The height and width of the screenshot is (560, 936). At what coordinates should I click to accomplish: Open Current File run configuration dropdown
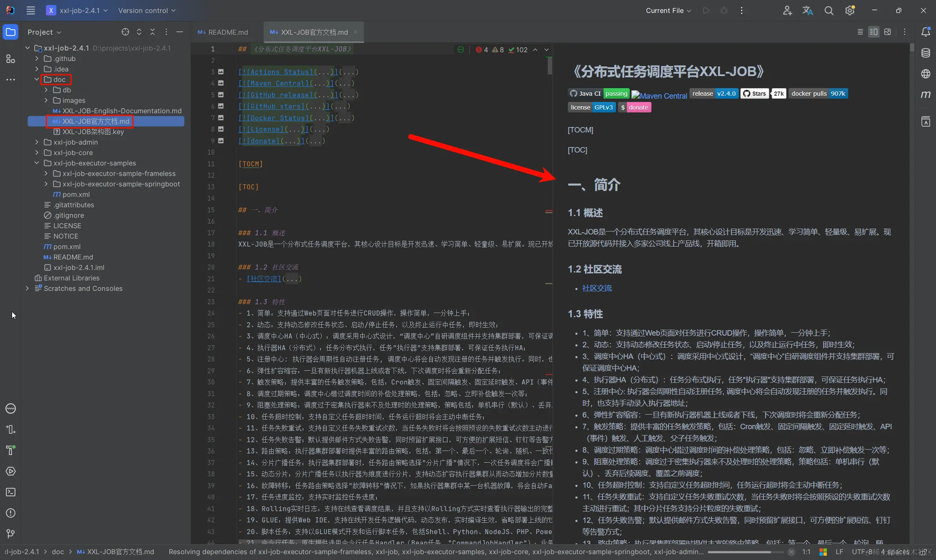tap(668, 10)
